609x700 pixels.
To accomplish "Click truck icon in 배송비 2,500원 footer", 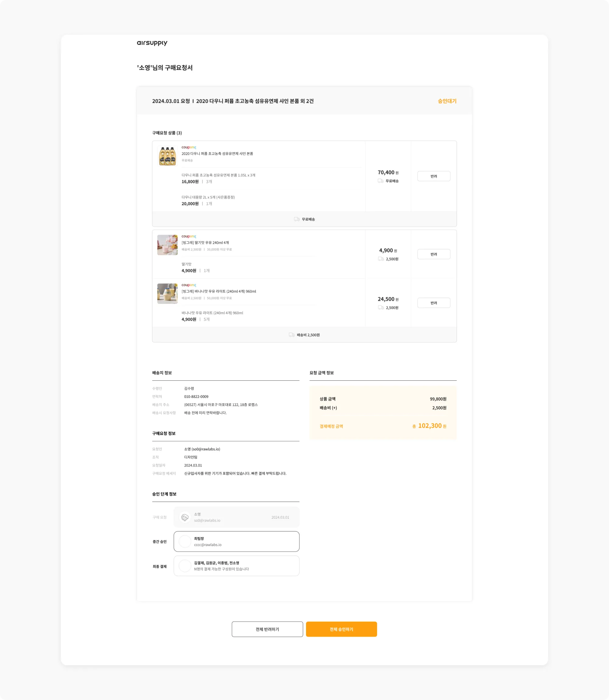I will click(x=292, y=335).
